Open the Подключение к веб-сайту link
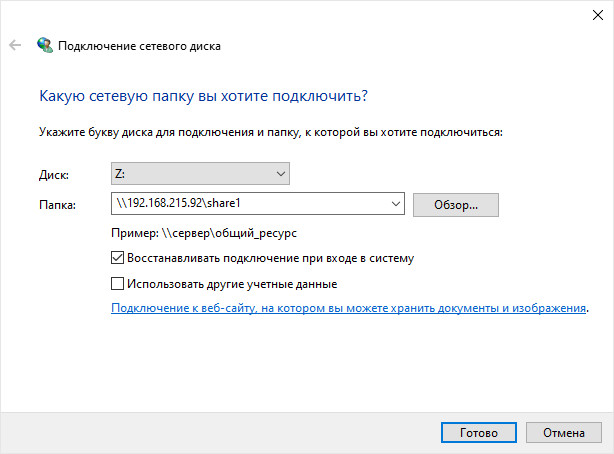 click(349, 308)
